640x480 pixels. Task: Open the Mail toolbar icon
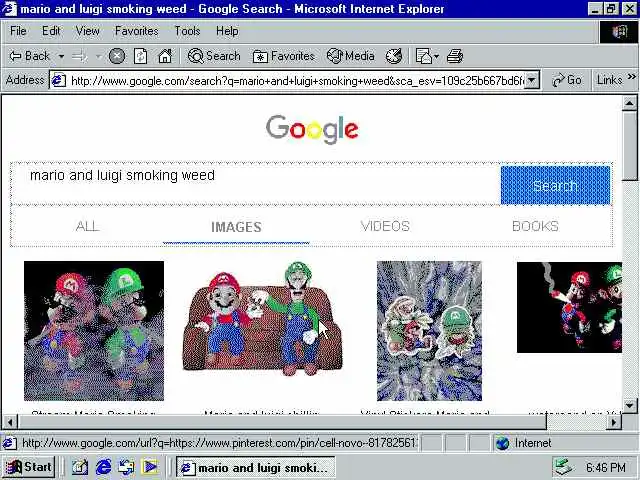pyautogui.click(x=423, y=56)
